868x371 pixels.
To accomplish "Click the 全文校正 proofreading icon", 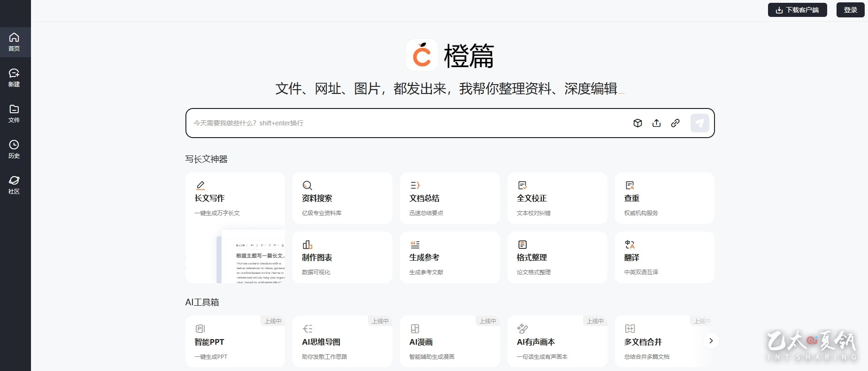I will [522, 185].
